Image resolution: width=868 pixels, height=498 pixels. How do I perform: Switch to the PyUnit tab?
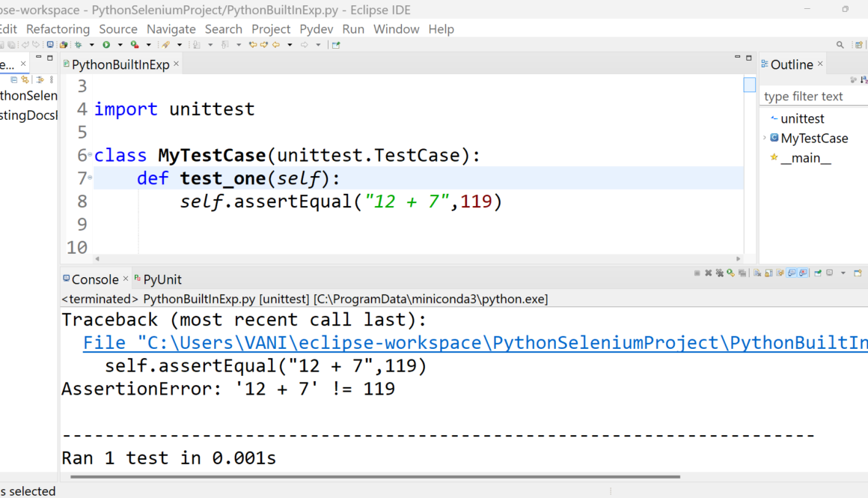click(162, 279)
